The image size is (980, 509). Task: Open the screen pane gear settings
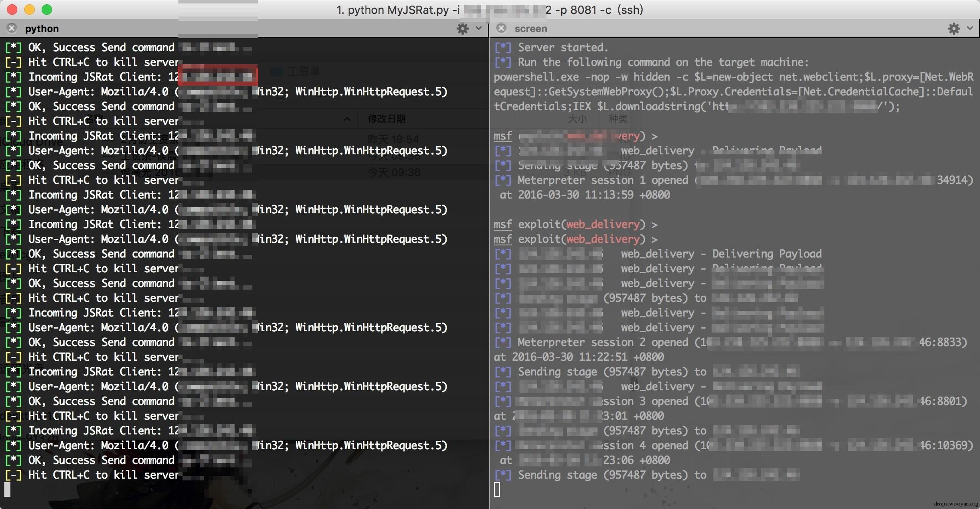(954, 29)
